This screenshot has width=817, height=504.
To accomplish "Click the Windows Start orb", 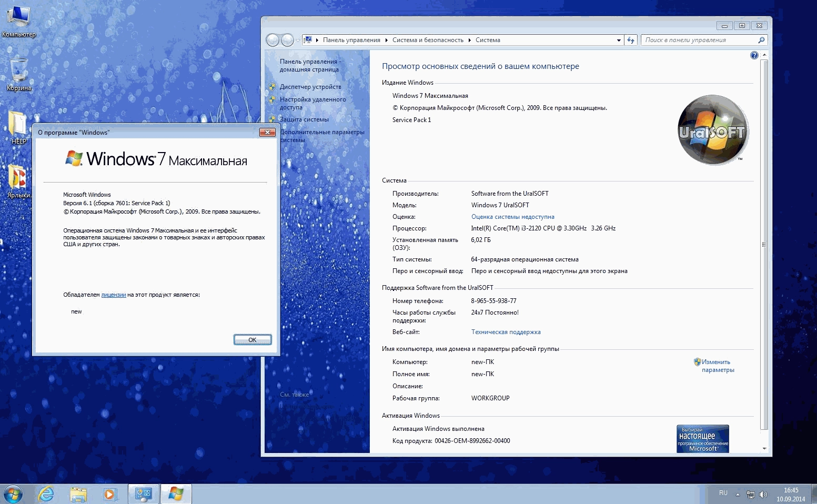I will click(x=13, y=495).
